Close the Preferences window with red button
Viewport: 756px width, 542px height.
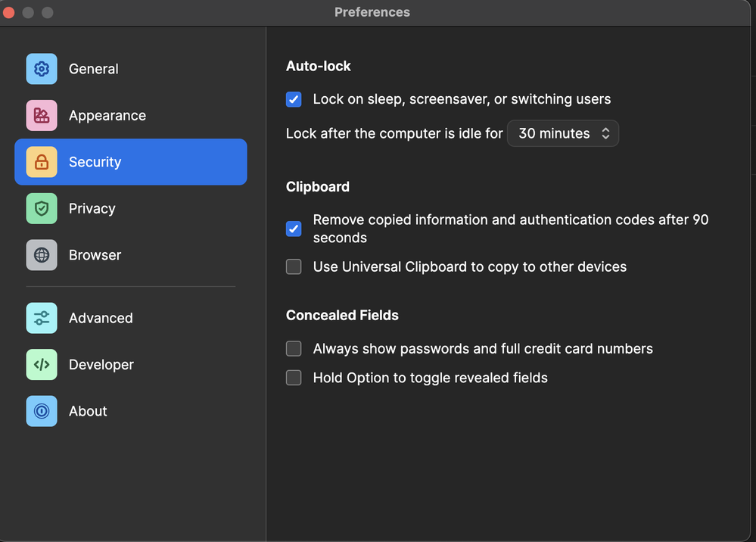[9, 13]
